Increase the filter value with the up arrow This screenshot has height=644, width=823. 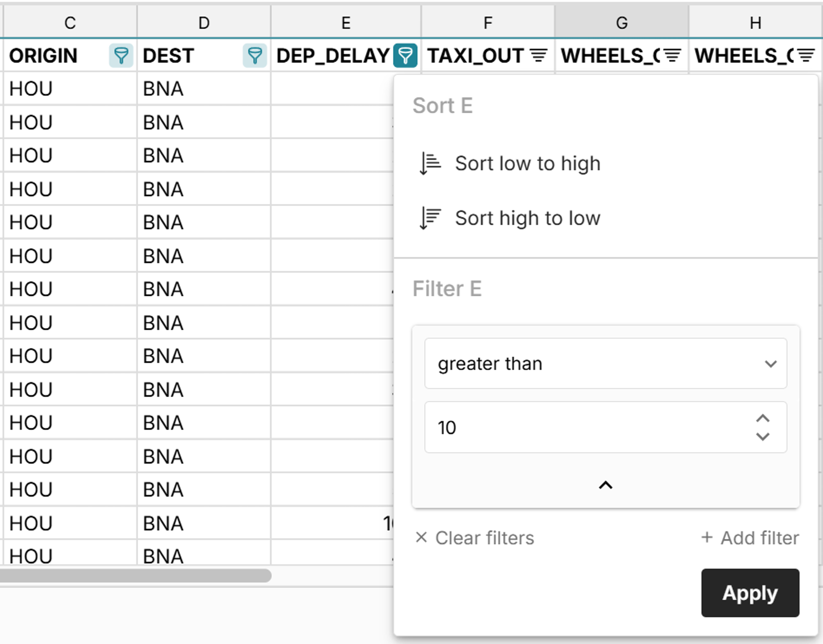click(x=763, y=419)
